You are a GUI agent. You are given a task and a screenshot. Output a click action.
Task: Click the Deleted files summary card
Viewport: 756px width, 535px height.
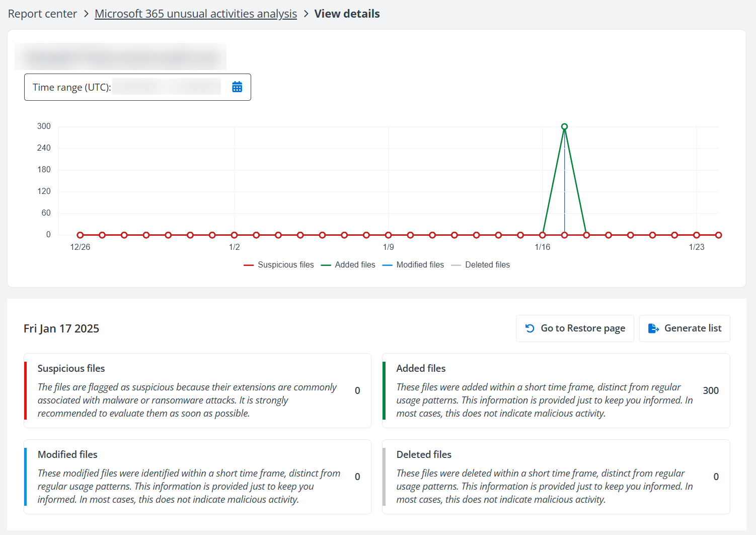coord(556,477)
